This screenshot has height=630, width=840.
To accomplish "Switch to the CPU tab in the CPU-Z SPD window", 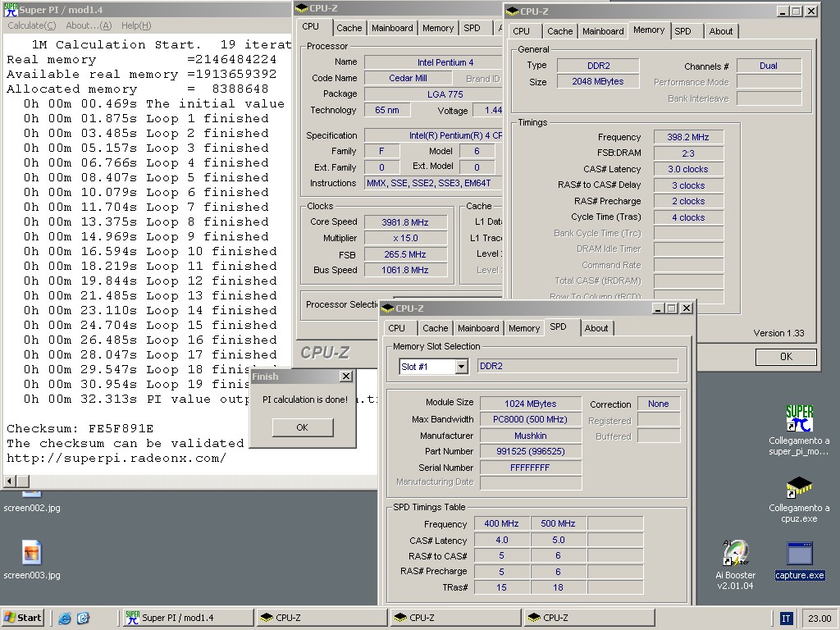I will point(396,328).
